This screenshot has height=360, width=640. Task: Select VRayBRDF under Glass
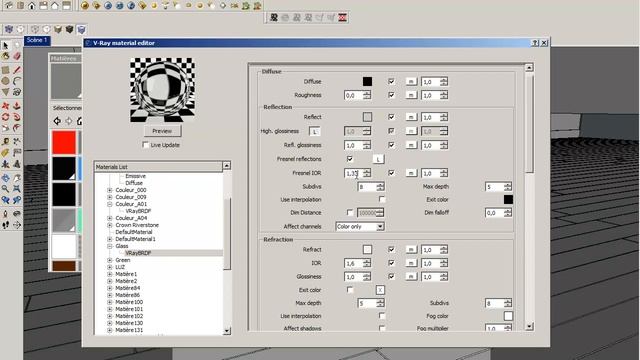[x=138, y=253]
